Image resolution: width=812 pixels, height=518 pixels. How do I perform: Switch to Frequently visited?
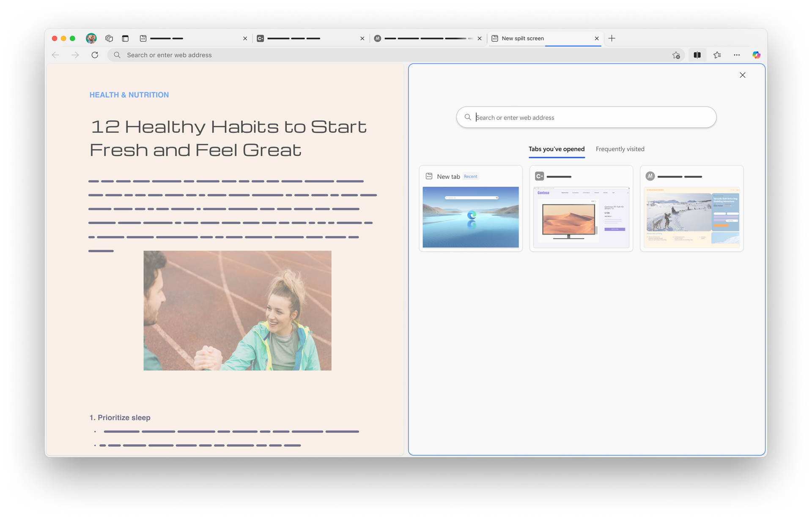[x=620, y=149]
